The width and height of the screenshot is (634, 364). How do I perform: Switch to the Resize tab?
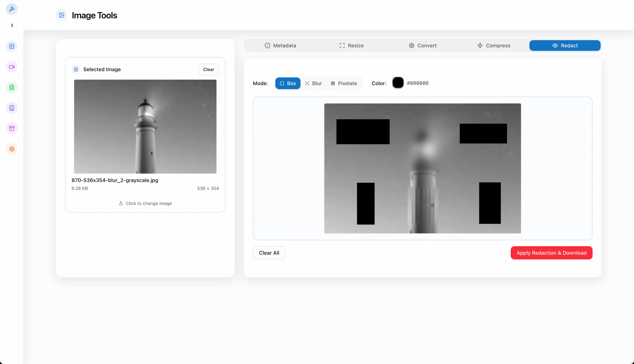pyautogui.click(x=351, y=45)
